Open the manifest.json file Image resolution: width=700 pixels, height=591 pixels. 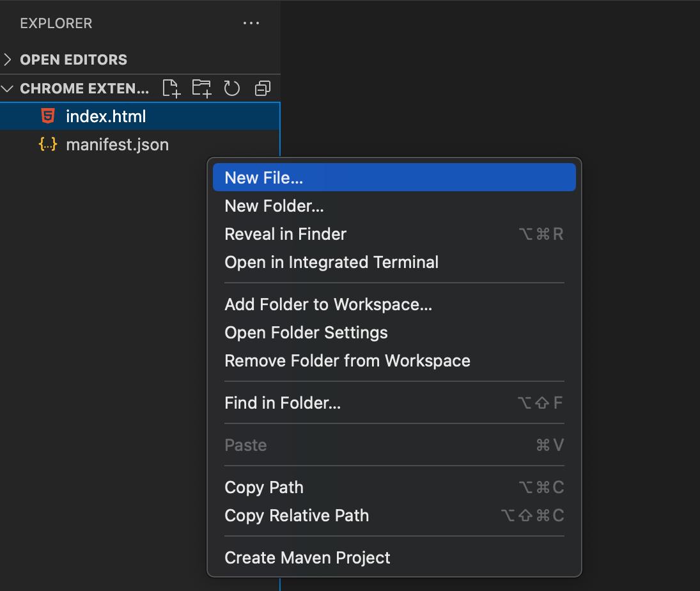tap(117, 144)
